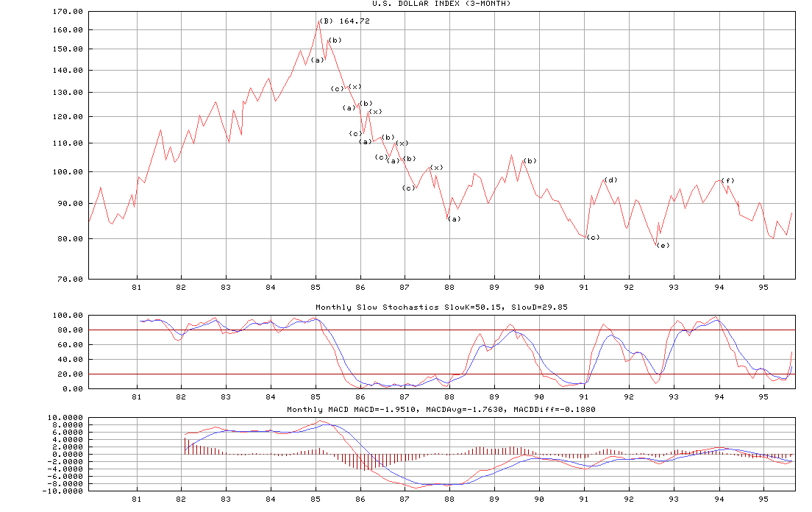Screen dimensions: 812x512
Task: Click year 85 on the price chart axis
Action: pos(316,288)
